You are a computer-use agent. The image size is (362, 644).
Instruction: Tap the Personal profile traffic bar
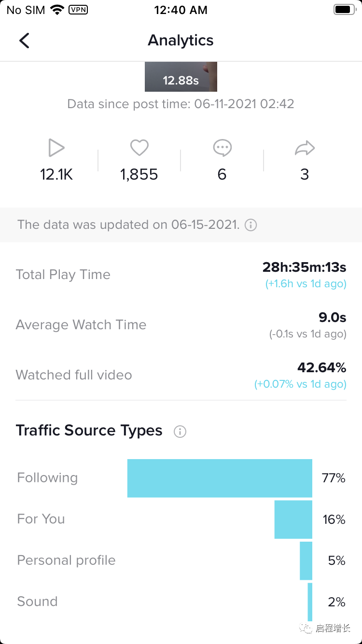(x=306, y=560)
